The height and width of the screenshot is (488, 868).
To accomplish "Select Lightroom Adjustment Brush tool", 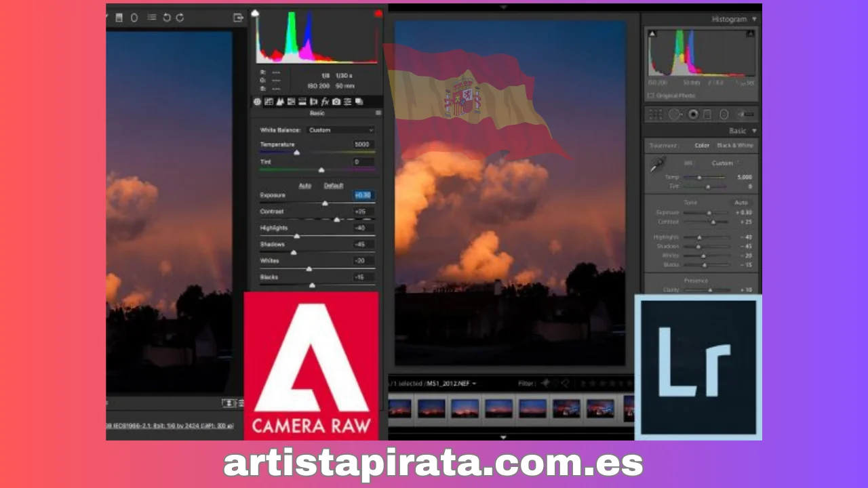I will click(745, 115).
